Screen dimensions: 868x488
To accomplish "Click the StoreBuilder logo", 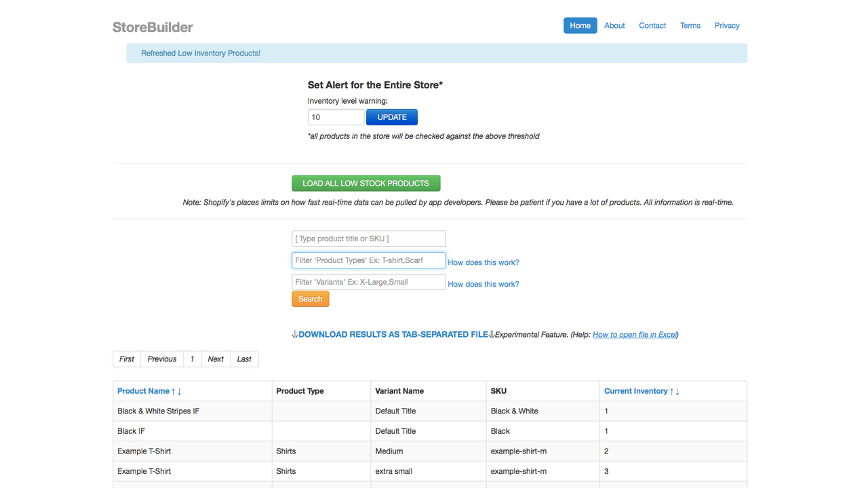I will click(x=153, y=27).
